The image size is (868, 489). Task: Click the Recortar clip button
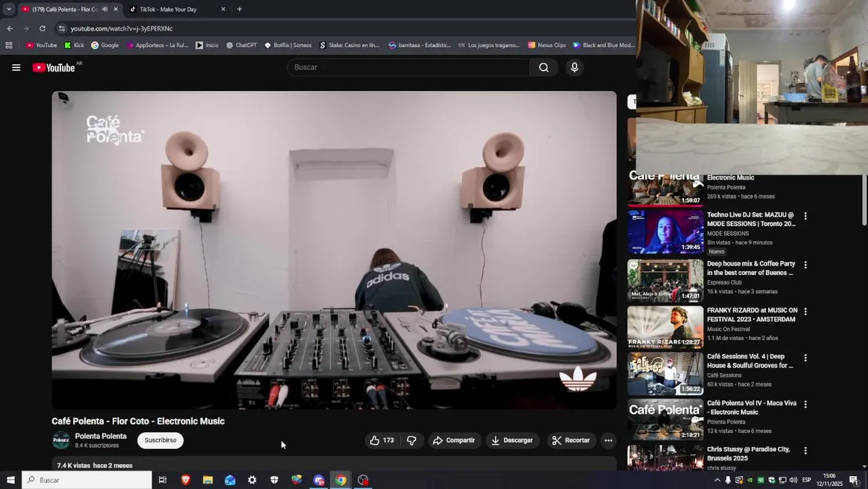click(x=571, y=440)
